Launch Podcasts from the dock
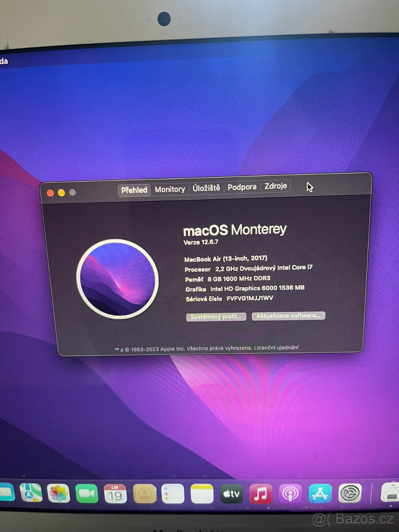The image size is (399, 532). [x=290, y=493]
